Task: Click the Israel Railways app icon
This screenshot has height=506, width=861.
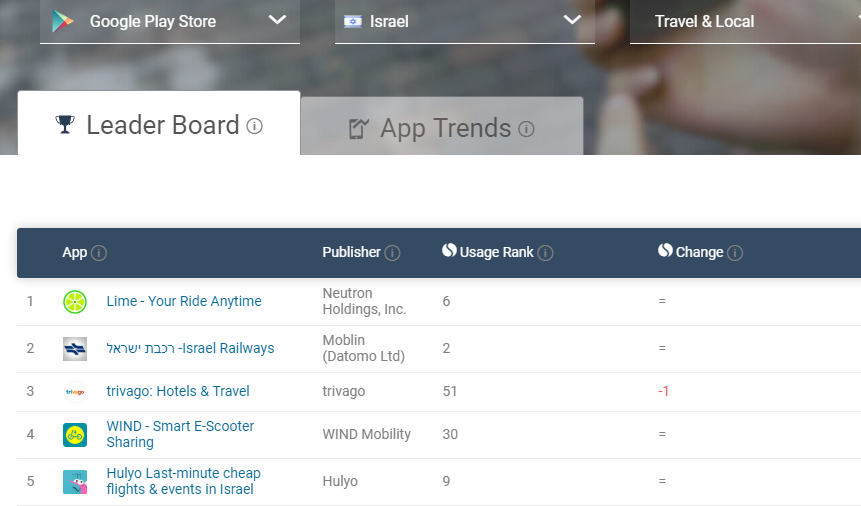Action: tap(75, 349)
